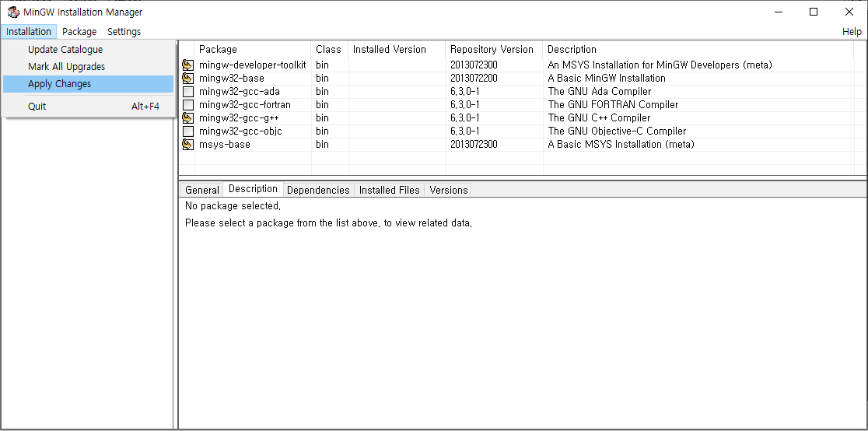Switch to the Versions tab
This screenshot has width=868, height=431.
click(449, 190)
